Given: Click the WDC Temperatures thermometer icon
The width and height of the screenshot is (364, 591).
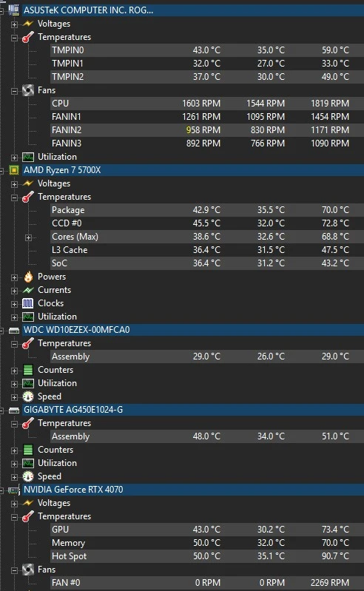Looking at the screenshot, I should pos(28,343).
